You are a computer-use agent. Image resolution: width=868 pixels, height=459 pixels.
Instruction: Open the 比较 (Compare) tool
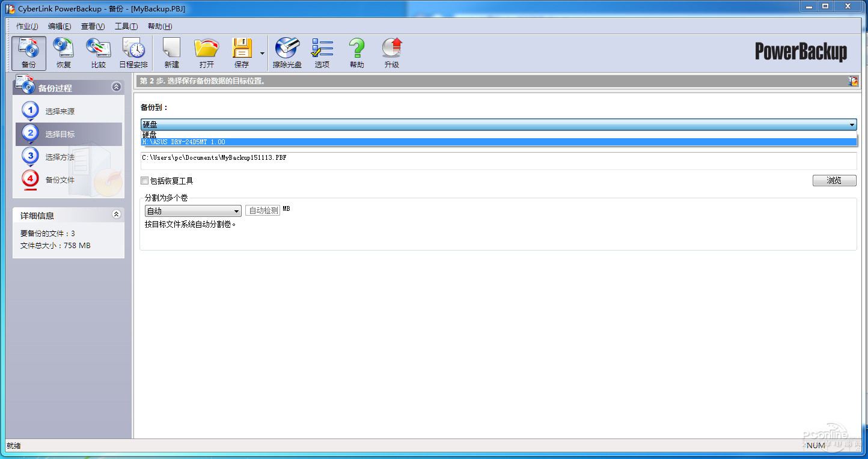click(98, 53)
